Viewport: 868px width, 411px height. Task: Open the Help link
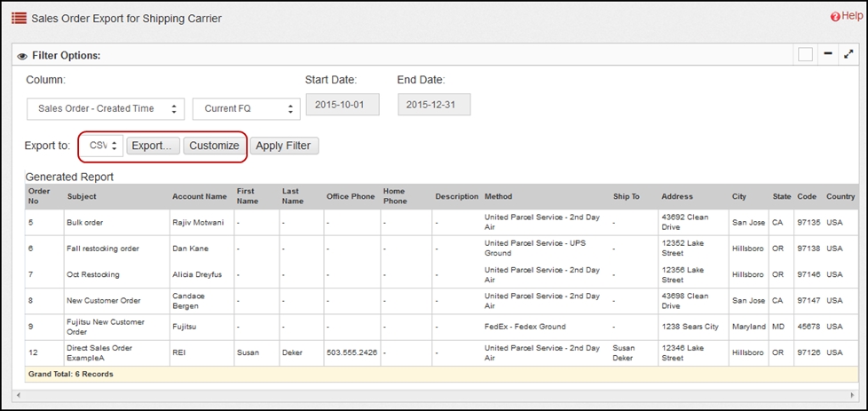pos(847,17)
